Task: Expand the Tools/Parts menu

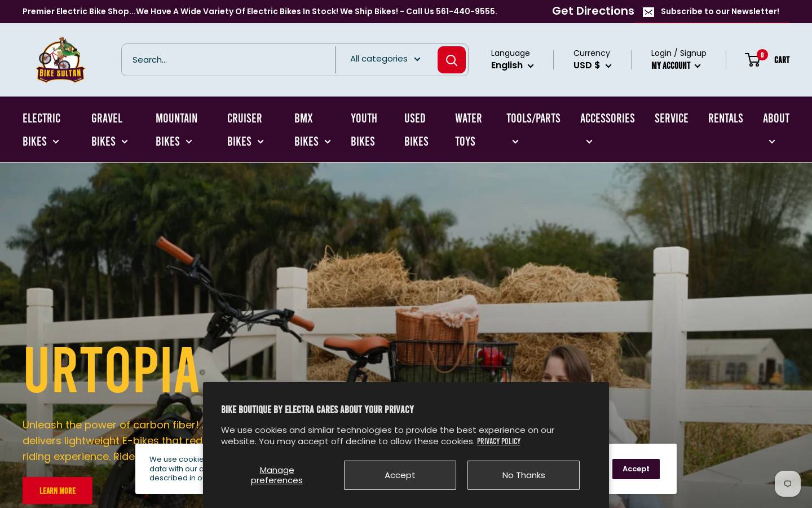Action: [533, 130]
